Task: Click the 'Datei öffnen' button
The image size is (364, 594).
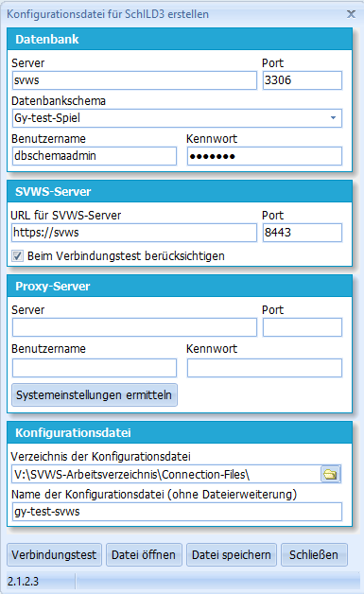Action: click(144, 554)
